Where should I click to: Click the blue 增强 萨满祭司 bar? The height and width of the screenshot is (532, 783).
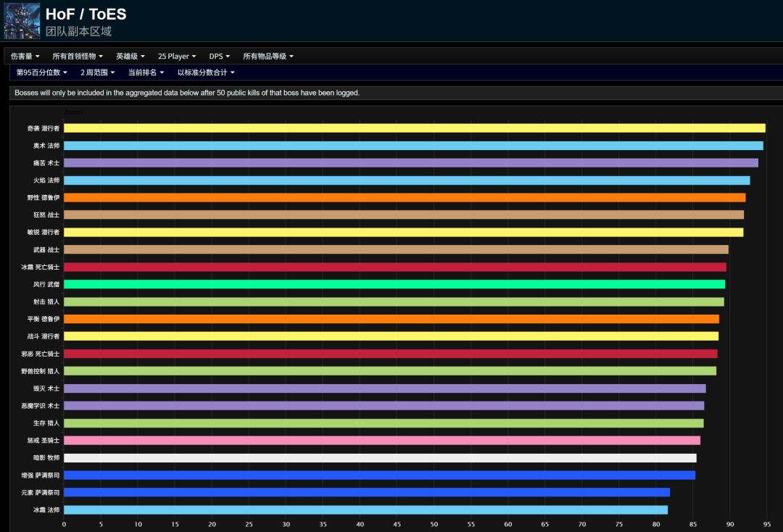pyautogui.click(x=379, y=475)
